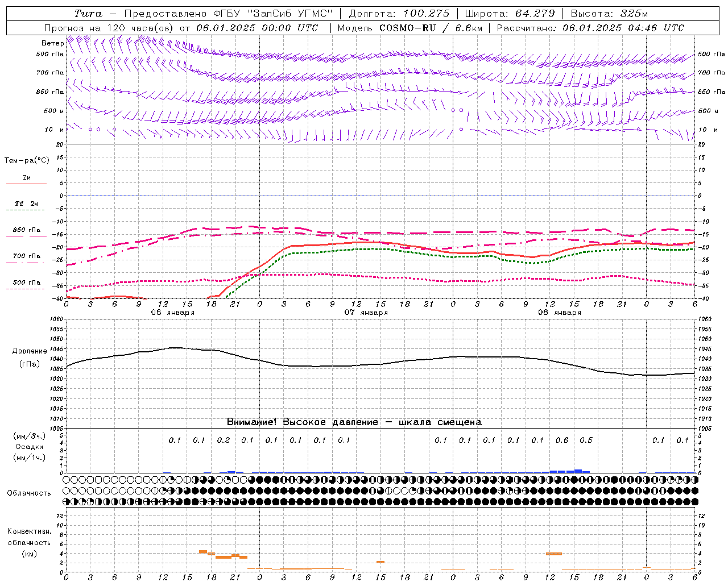Select forecast start time "06.01.2025 00:00 UTC"
Viewport: 728px width, 582px height.
click(257, 28)
